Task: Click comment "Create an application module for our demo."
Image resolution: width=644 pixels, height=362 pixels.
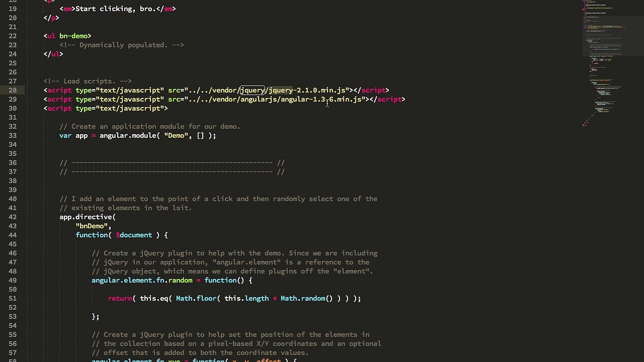Action: (150, 127)
